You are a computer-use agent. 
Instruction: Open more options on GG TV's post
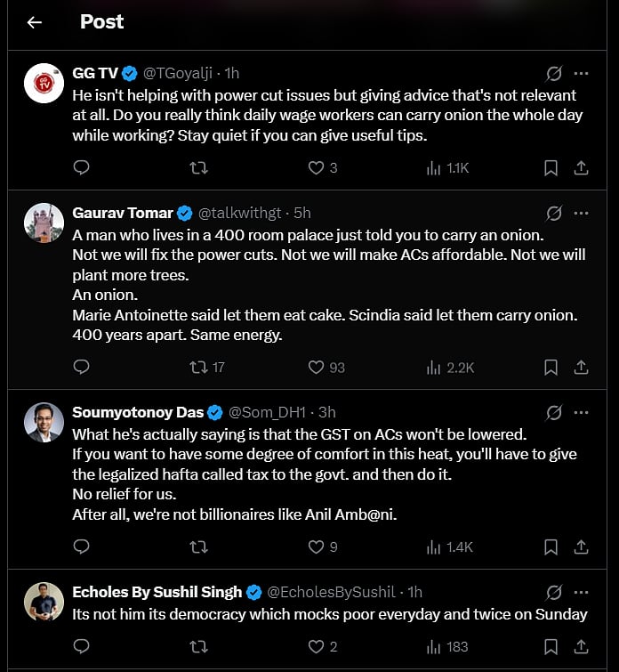point(581,73)
